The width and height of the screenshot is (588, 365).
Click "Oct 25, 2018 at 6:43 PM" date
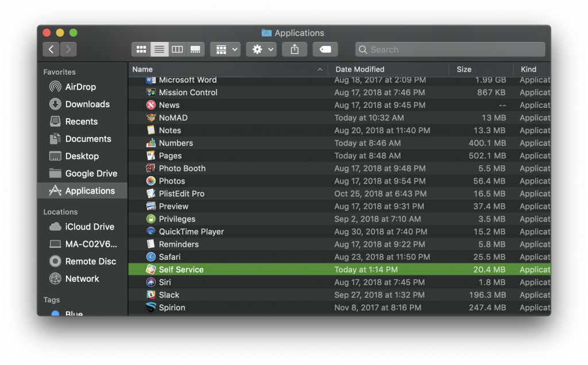pyautogui.click(x=380, y=193)
